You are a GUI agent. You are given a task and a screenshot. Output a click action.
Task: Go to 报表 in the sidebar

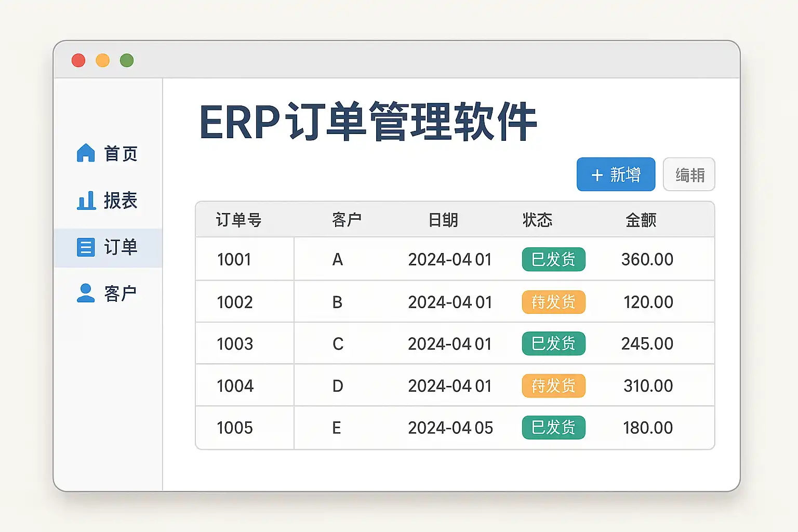tap(108, 200)
